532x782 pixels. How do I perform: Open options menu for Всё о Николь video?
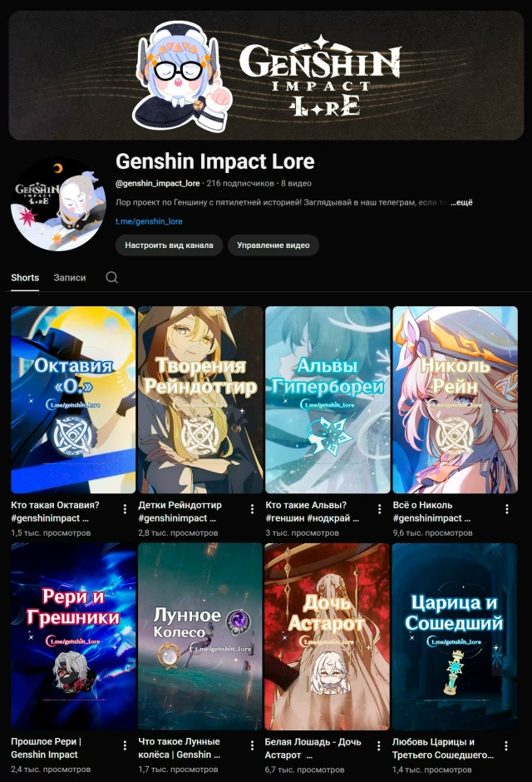[x=506, y=508]
